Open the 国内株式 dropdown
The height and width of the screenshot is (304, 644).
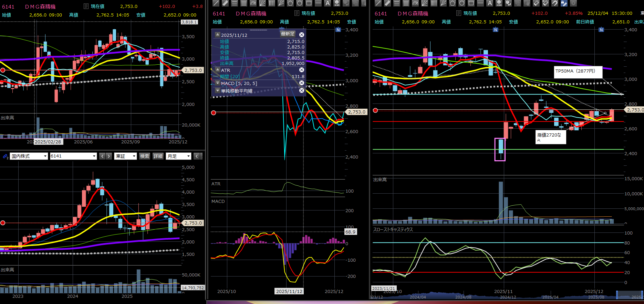coord(29,156)
